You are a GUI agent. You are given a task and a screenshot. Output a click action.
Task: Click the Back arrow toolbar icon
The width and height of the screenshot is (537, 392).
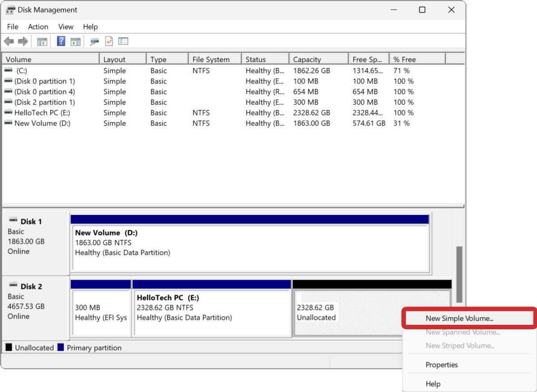9,42
